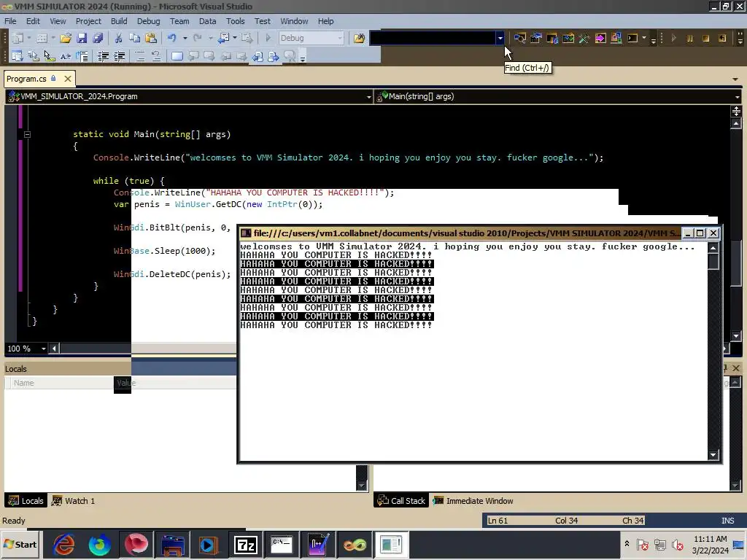Open the Find box dropdown arrow
The width and height of the screenshot is (747, 560).
[500, 38]
